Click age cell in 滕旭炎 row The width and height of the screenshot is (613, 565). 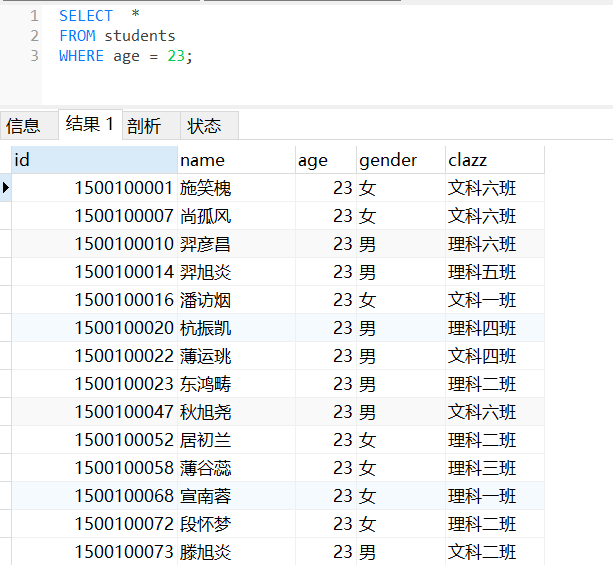point(326,552)
